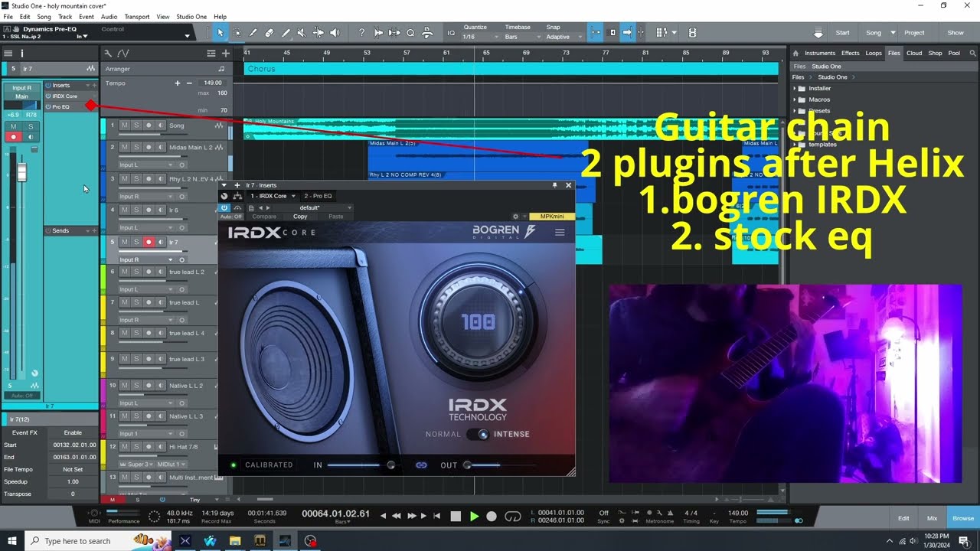Expand the Macros folder
The image size is (980, 551).
[x=795, y=99]
